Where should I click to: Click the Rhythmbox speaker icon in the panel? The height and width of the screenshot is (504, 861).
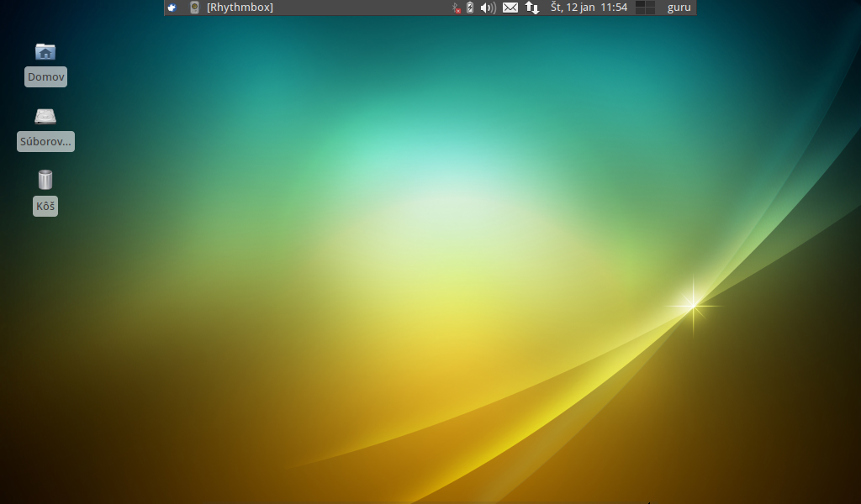[x=194, y=7]
